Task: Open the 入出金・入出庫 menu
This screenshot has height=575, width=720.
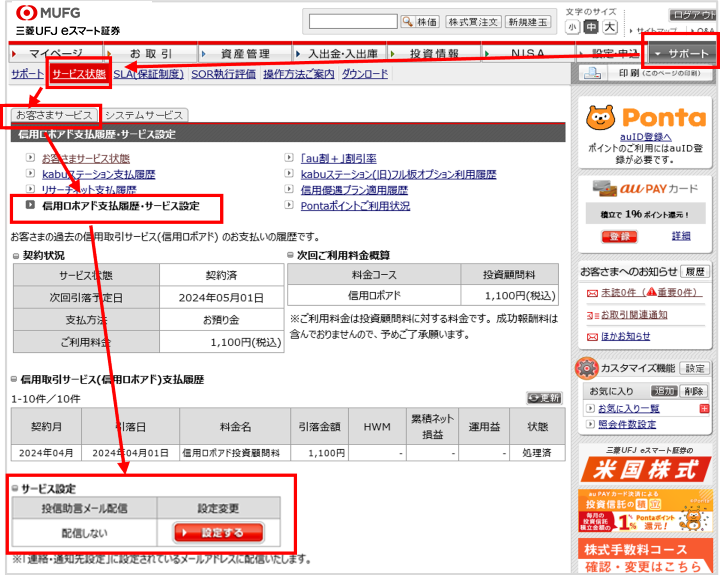Action: point(340,53)
